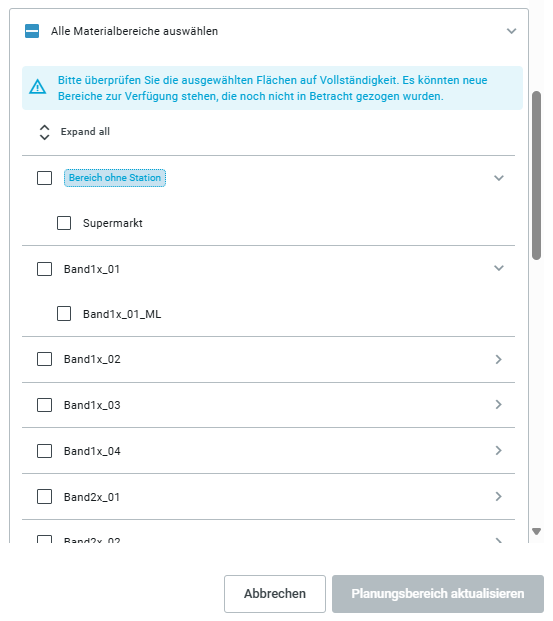Expand the Band1x_04 row arrow
The height and width of the screenshot is (621, 553).
click(499, 450)
